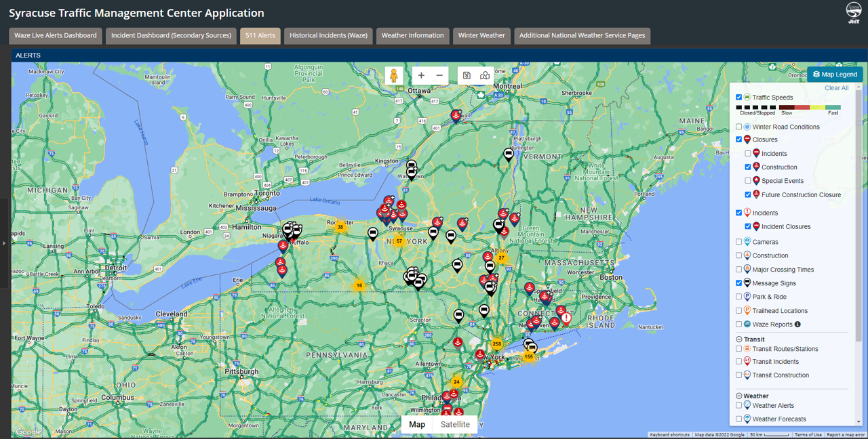Switch to the Weather Information tab
Image resolution: width=868 pixels, height=439 pixels.
[x=413, y=35]
